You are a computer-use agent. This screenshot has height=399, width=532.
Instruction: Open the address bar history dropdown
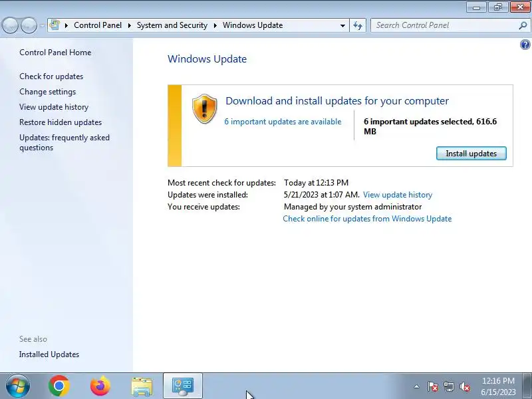click(x=342, y=25)
